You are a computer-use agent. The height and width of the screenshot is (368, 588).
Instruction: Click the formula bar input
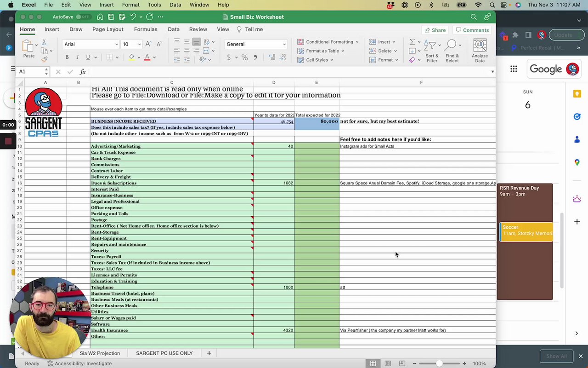(289, 72)
